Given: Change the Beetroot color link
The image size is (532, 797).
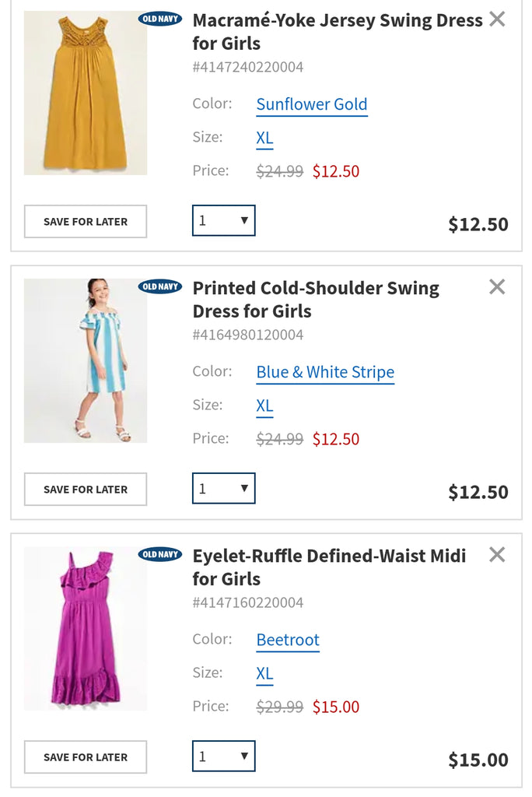Looking at the screenshot, I should [288, 640].
